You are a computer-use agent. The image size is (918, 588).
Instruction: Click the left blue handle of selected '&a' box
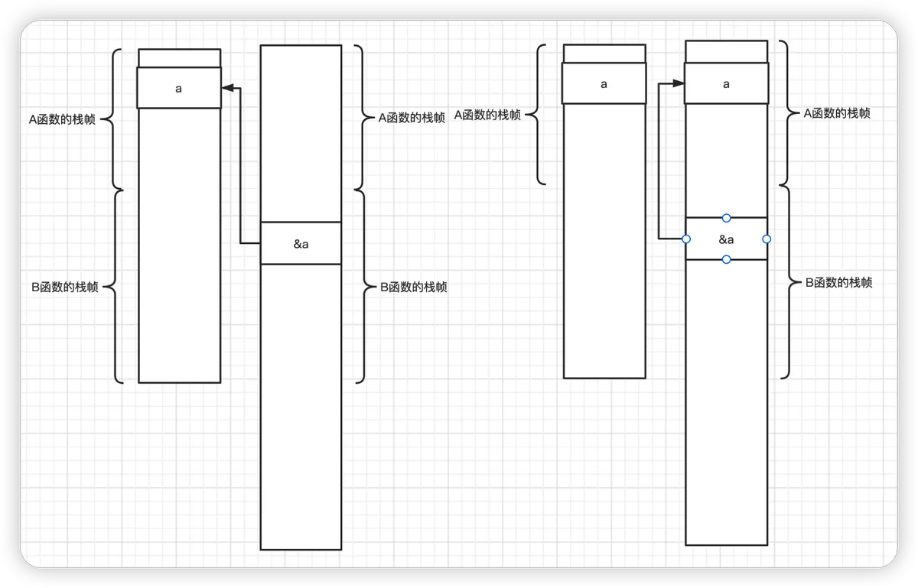tap(685, 239)
